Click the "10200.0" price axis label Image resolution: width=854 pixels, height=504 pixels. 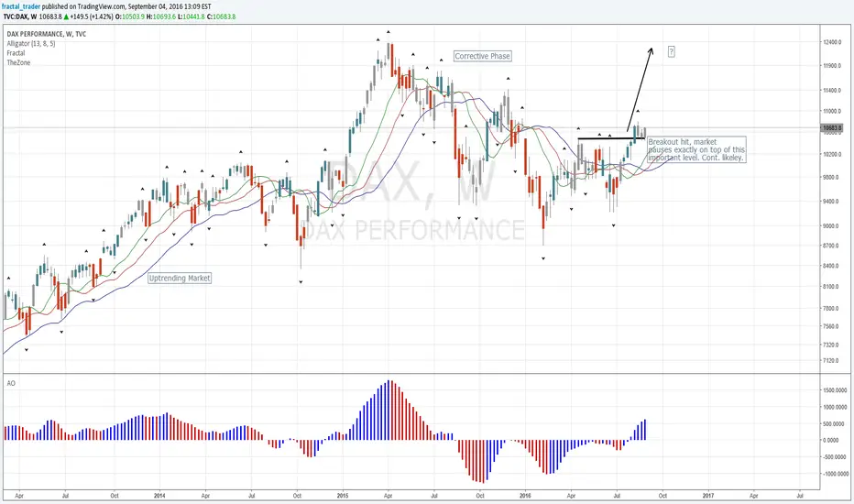point(831,154)
